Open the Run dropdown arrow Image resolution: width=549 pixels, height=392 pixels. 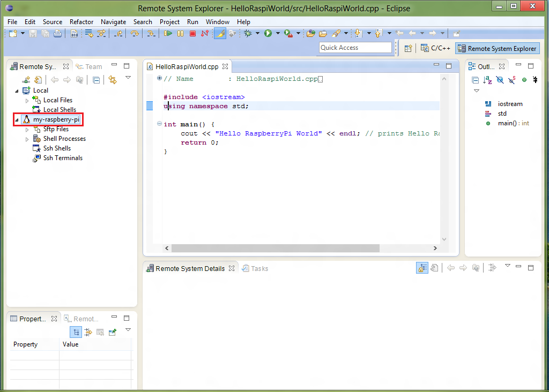tap(278, 34)
